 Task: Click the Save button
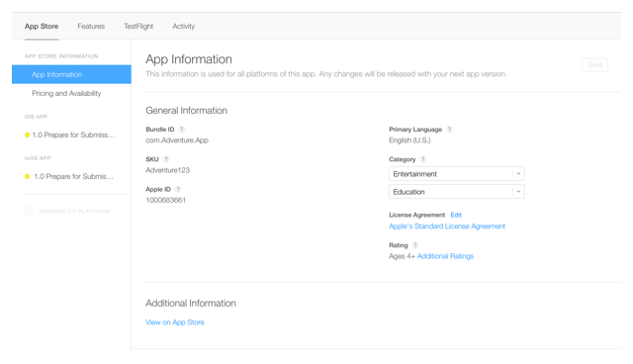tap(594, 64)
